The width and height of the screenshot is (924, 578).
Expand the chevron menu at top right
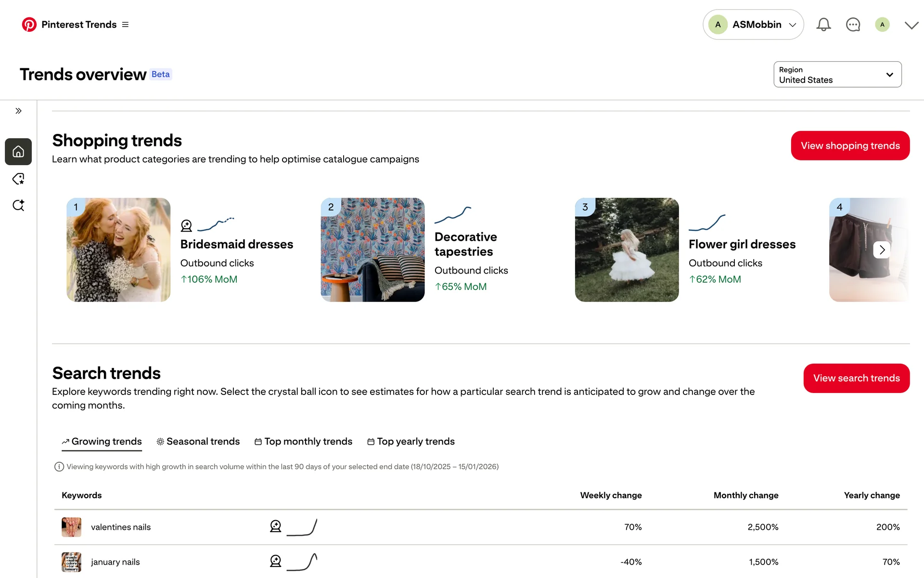click(x=911, y=25)
